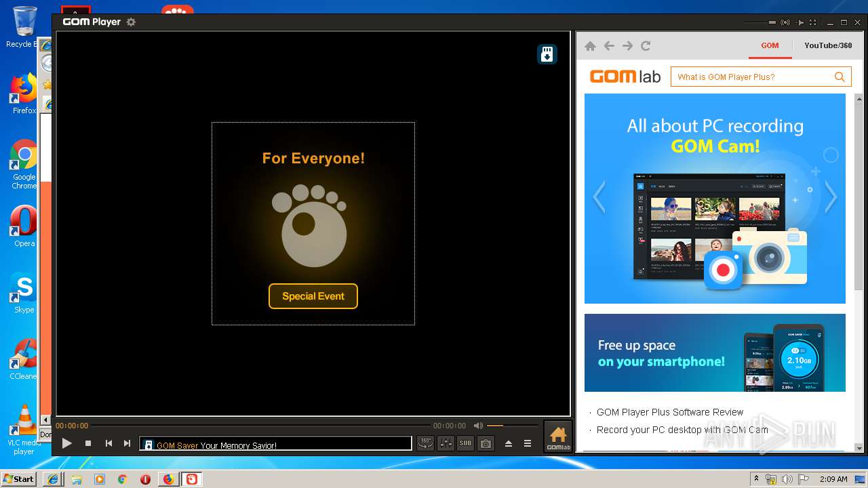
Task: Start playback with the Play button
Action: coord(66,443)
